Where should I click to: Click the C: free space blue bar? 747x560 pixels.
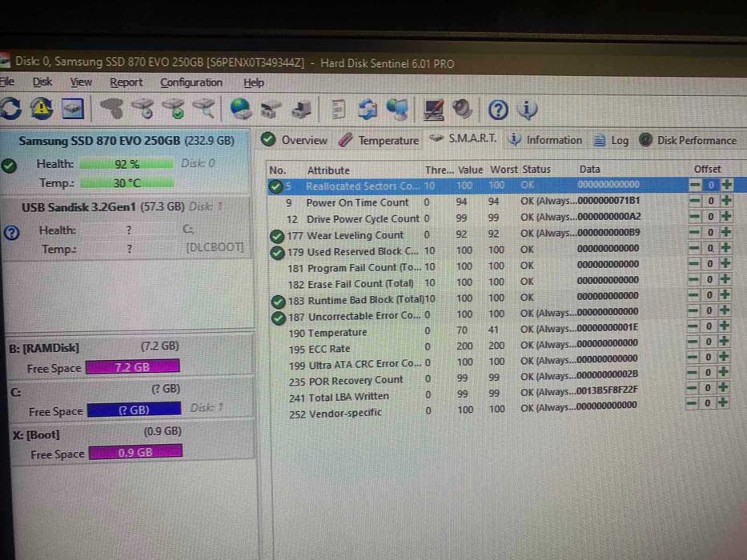click(134, 410)
